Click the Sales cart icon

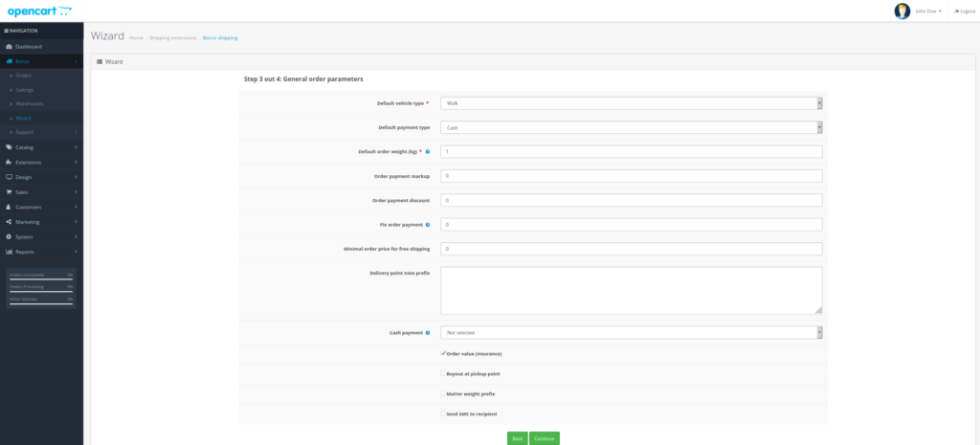[x=9, y=191]
